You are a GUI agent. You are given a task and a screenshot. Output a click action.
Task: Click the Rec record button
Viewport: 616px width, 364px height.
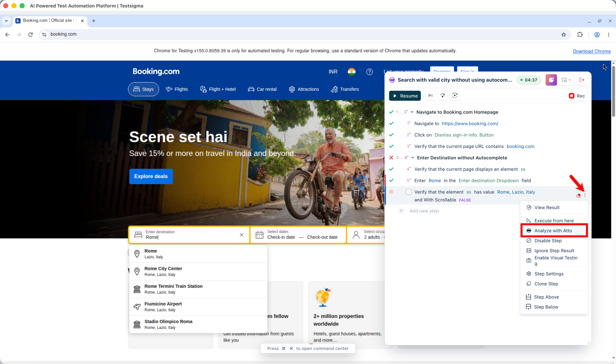coord(577,96)
